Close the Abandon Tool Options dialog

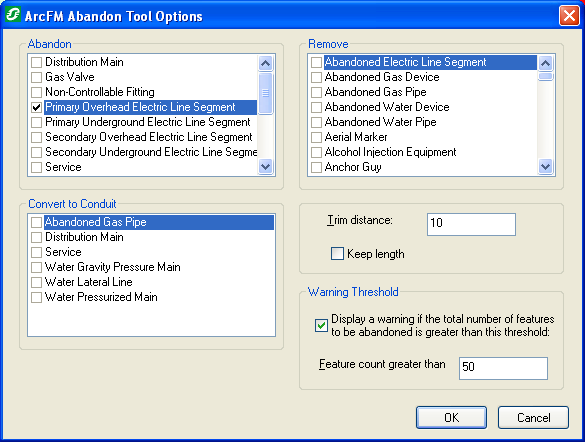[569, 16]
